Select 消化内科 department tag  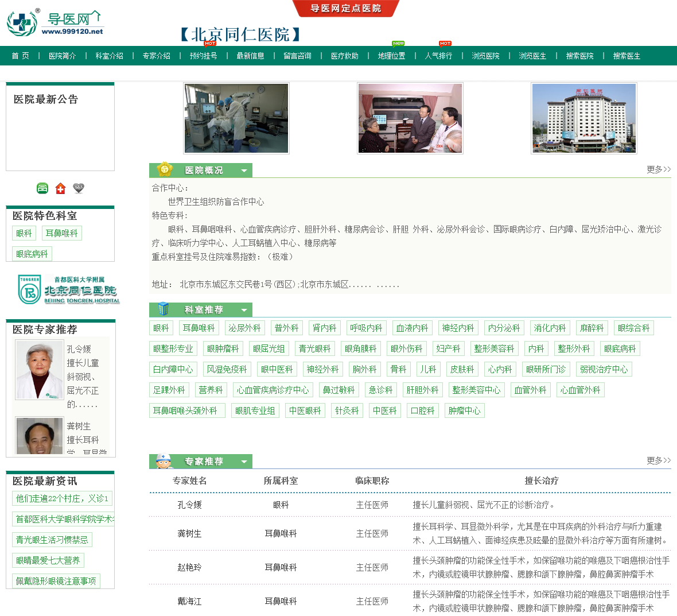click(550, 328)
